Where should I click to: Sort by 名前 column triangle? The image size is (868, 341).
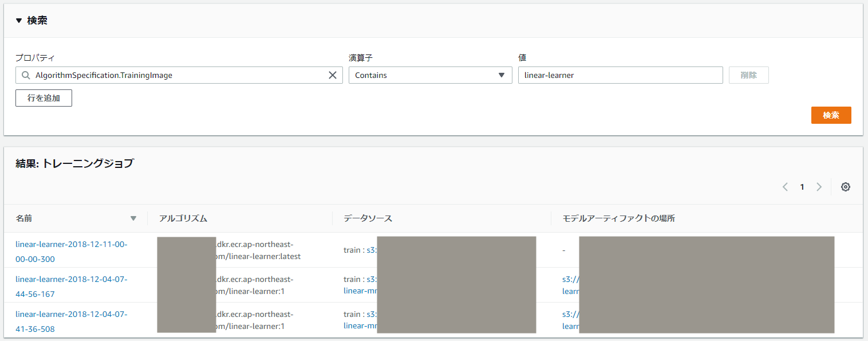click(133, 218)
